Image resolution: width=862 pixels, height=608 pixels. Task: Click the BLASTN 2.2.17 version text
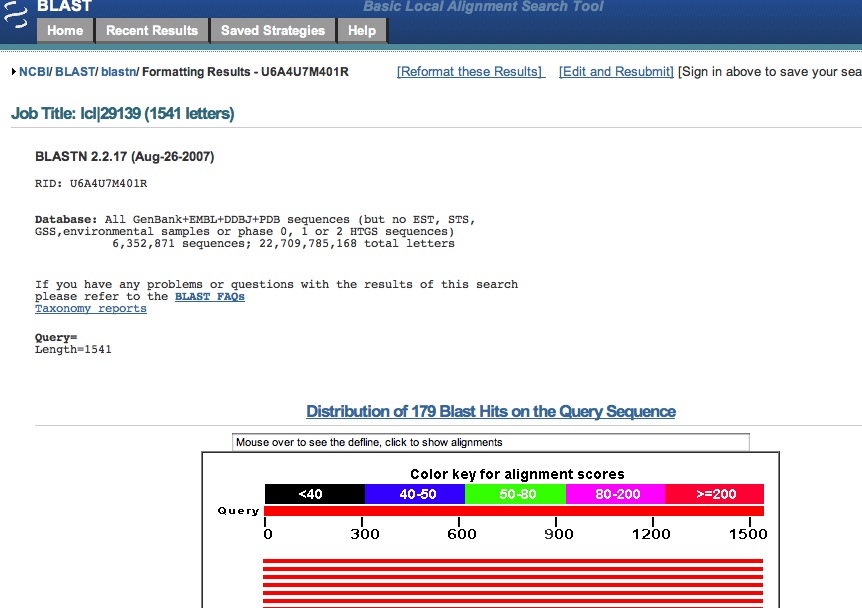coord(124,157)
